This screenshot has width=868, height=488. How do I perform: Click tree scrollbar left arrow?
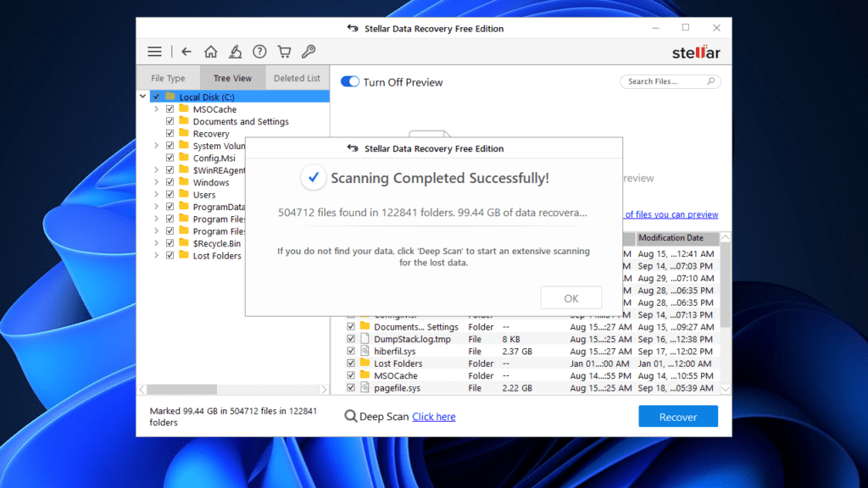[x=142, y=390]
